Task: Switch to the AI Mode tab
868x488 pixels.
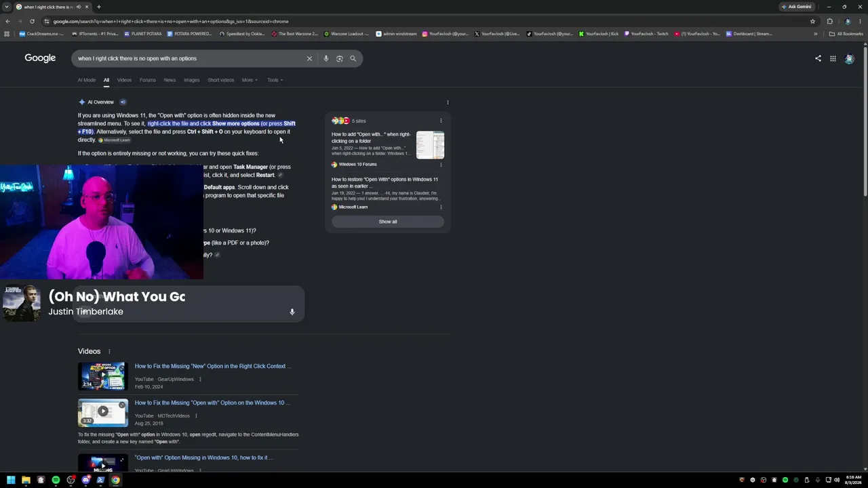Action: (87, 80)
